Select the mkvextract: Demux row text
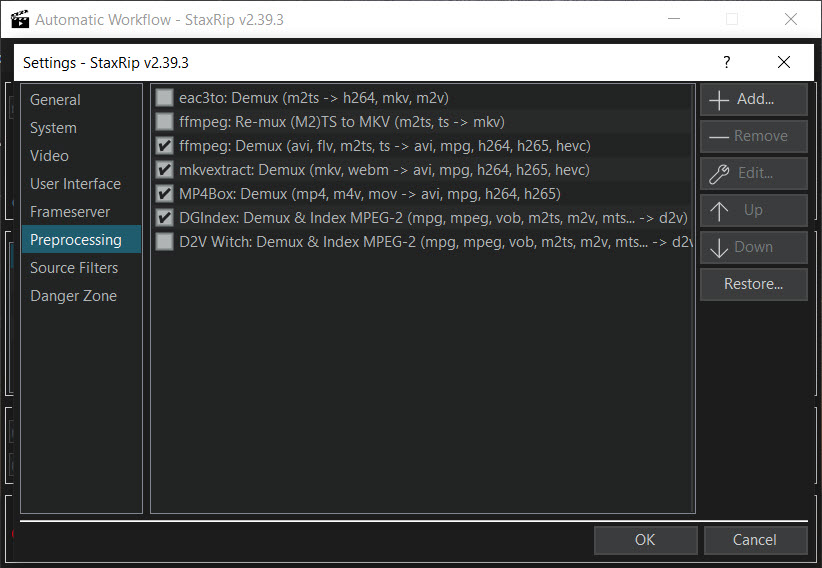The image size is (822, 568). click(384, 169)
